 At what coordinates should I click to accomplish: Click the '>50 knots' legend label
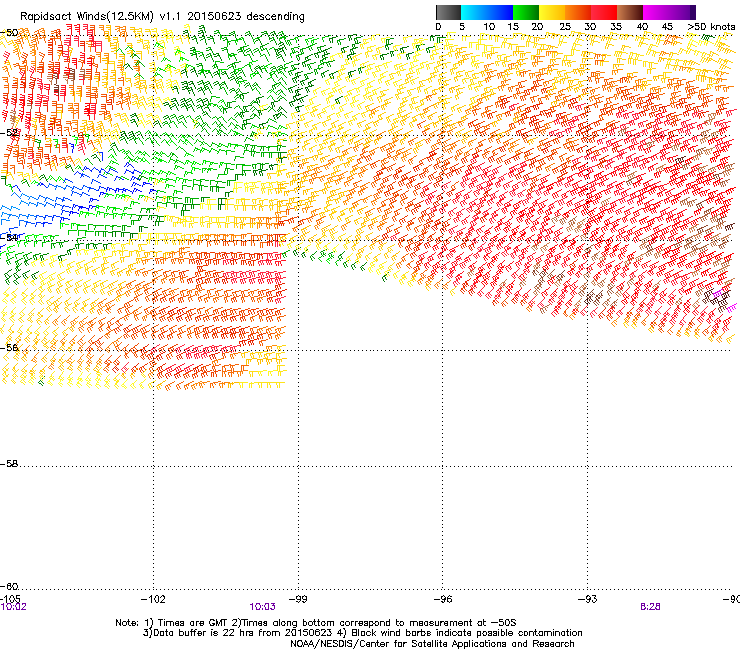pyautogui.click(x=711, y=27)
